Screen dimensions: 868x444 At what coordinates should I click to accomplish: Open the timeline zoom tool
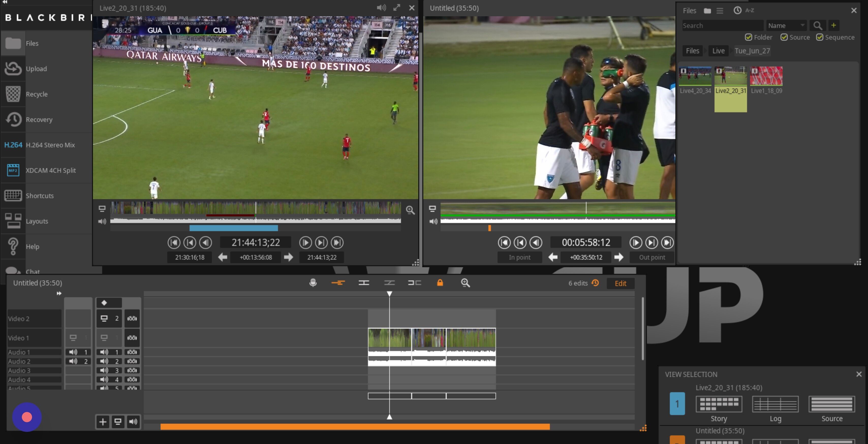(x=465, y=283)
